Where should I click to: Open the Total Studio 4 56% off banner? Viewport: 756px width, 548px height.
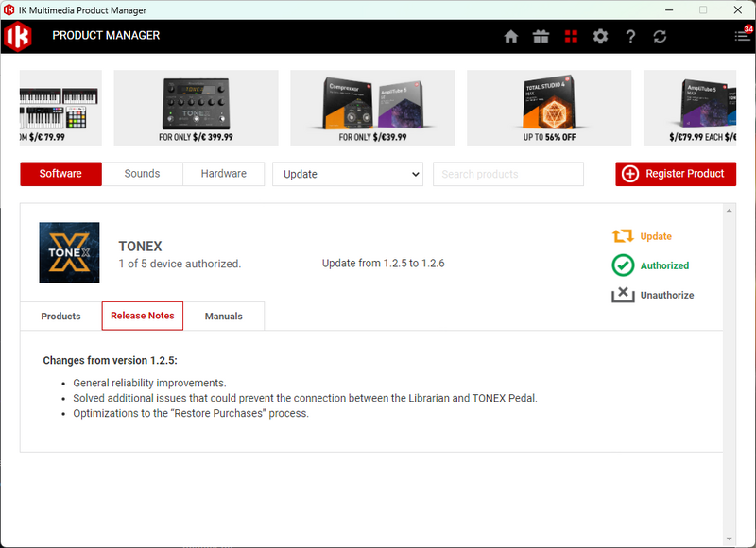point(549,108)
